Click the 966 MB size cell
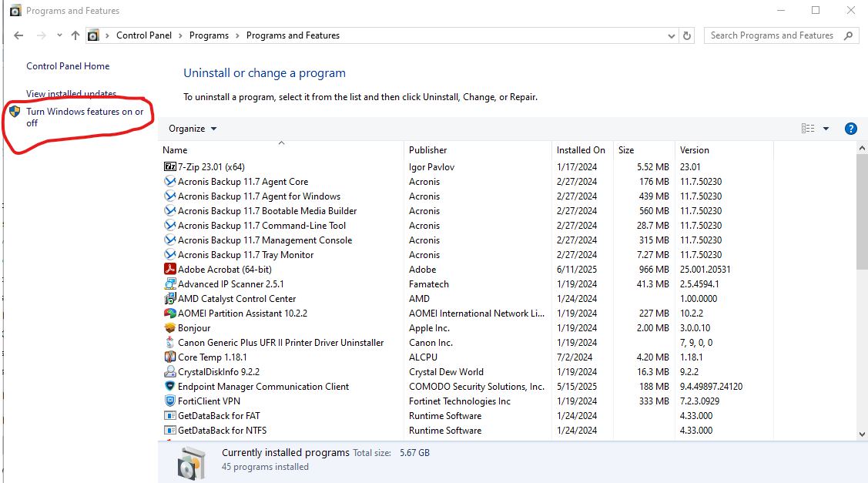This screenshot has height=483, width=868. click(x=654, y=269)
